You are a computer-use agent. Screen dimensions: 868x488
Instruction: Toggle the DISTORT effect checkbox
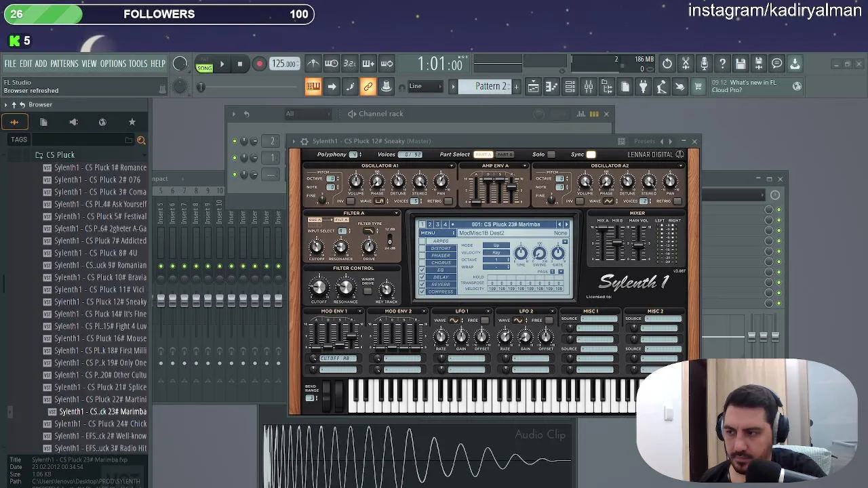click(x=422, y=248)
